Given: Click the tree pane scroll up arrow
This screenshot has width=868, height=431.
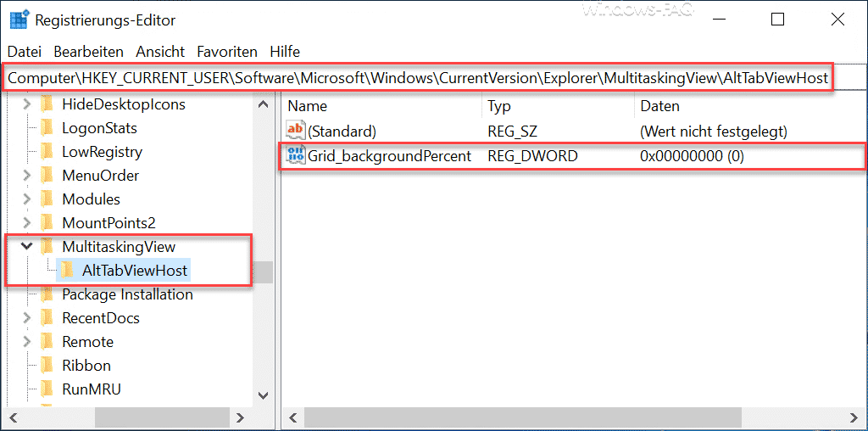Looking at the screenshot, I should click(264, 104).
